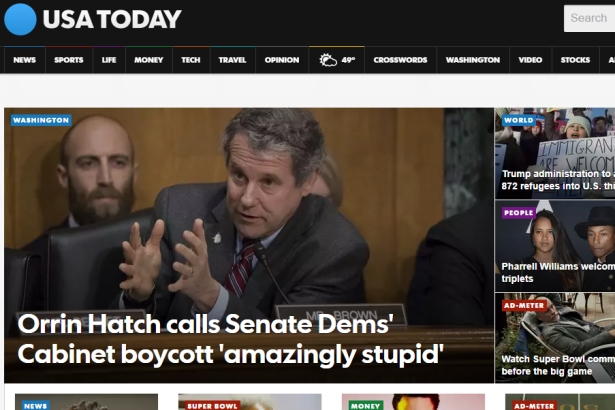This screenshot has height=410, width=615.
Task: Click the Ad-Meter tag on the bottom-row card
Action: (x=535, y=406)
